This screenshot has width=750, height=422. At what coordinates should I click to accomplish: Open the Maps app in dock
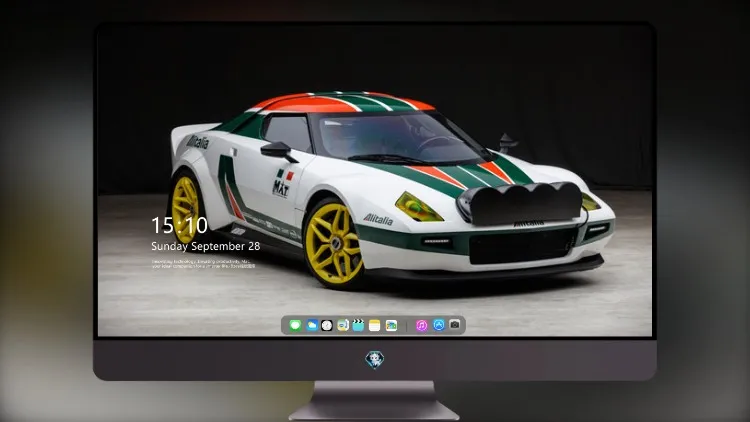point(342,325)
